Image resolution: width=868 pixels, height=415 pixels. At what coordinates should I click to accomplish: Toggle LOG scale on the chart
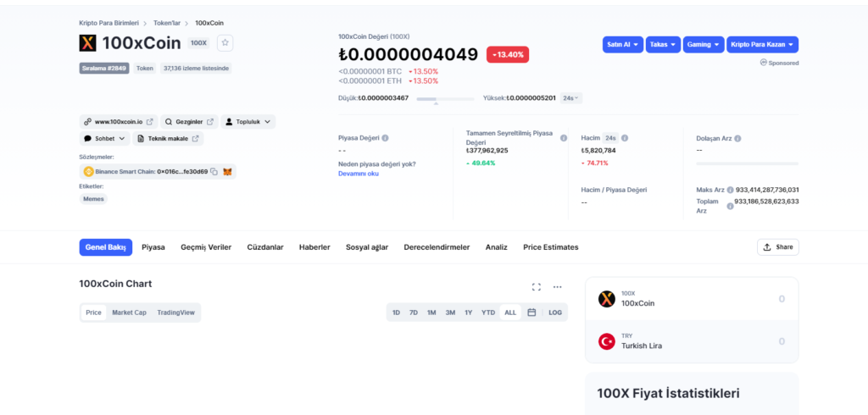point(555,313)
